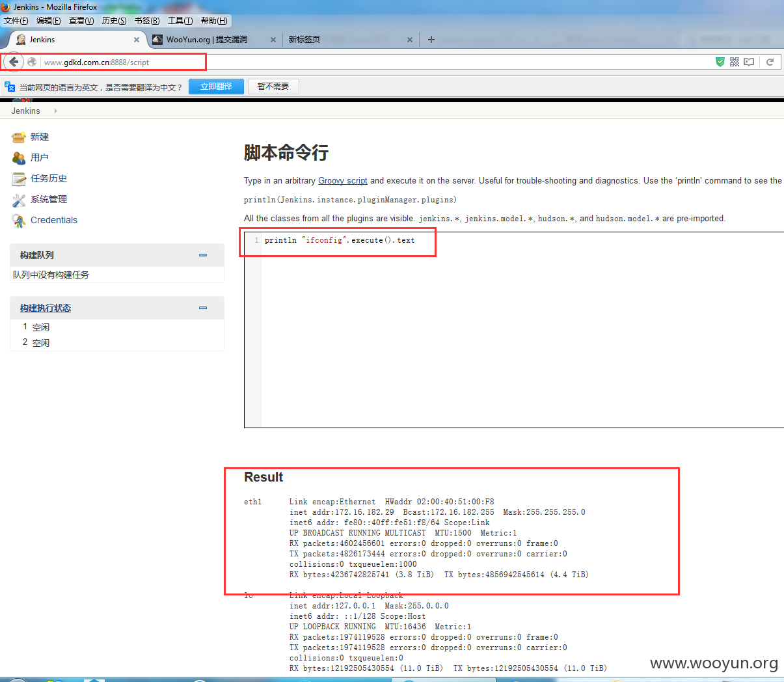
Task: Click the 队列中没有构建任务 text
Action: pyautogui.click(x=51, y=275)
